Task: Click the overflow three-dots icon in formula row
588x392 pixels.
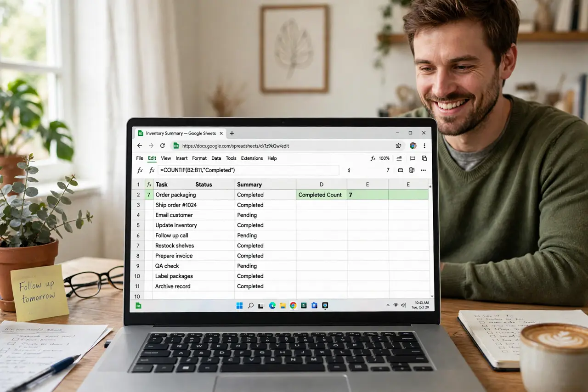Action: [423, 170]
